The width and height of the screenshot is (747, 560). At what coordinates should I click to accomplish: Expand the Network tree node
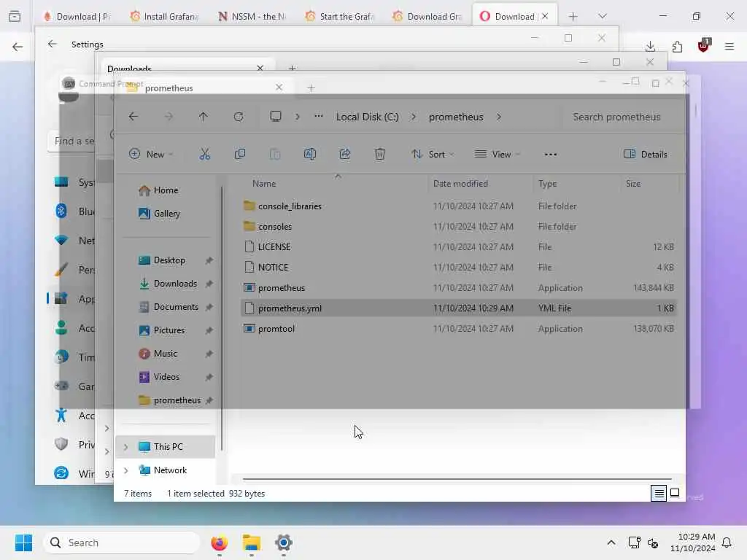click(125, 470)
